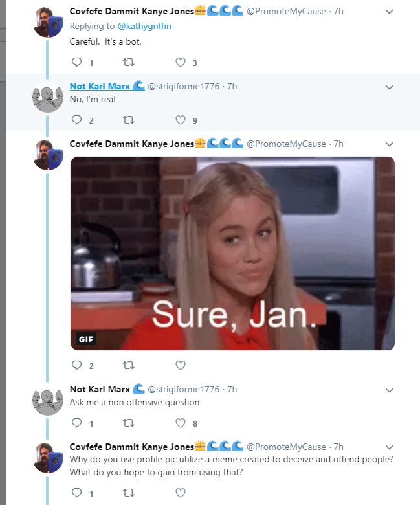This screenshot has height=505, width=420.
Task: Retweet the "No, I'm real" tweet
Action: [x=128, y=120]
